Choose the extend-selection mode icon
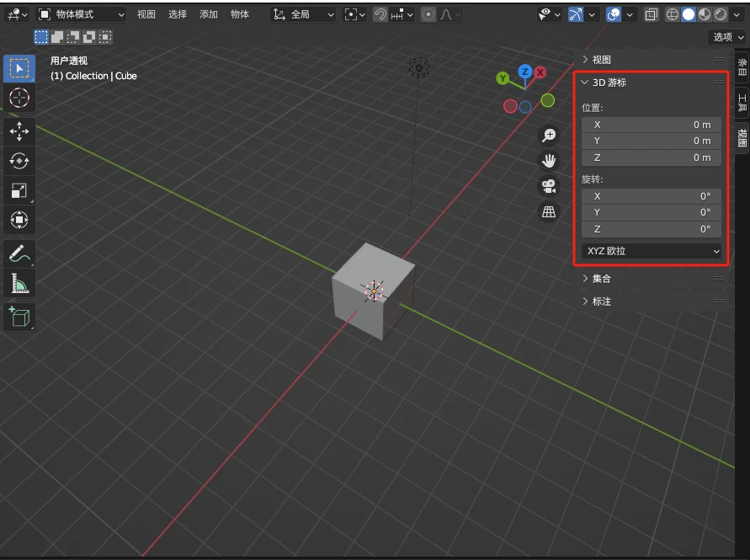 [57, 37]
